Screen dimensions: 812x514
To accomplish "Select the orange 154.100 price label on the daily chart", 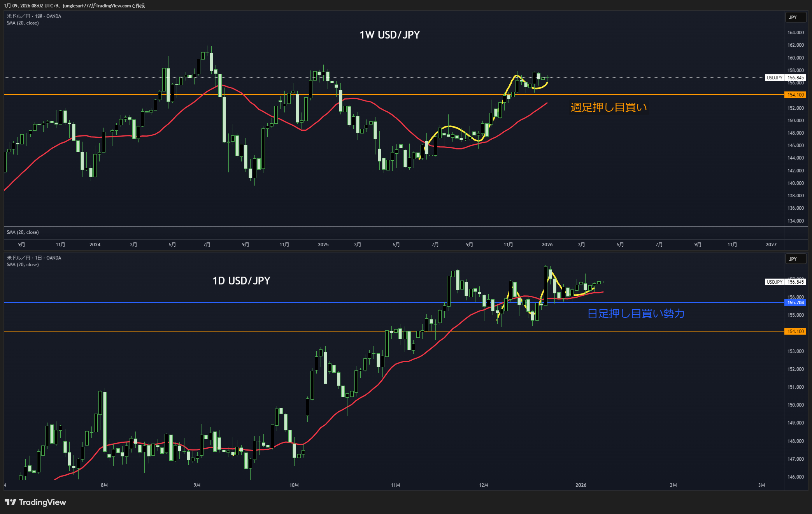I will pos(795,332).
